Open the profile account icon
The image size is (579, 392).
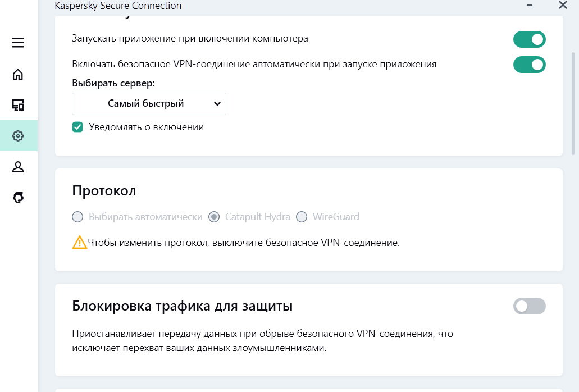18,167
